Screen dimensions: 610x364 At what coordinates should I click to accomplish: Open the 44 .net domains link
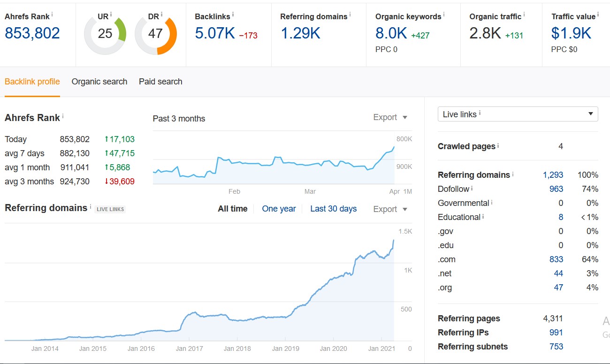(x=558, y=273)
